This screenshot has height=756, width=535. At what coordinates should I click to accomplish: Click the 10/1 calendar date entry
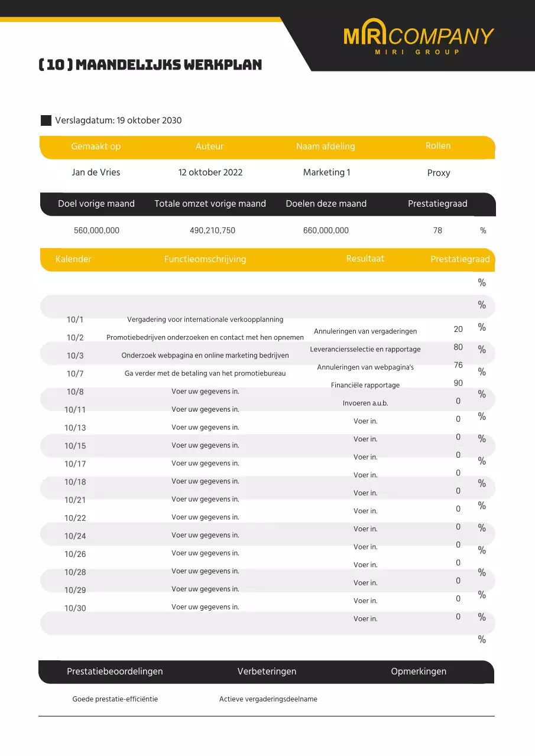75,320
